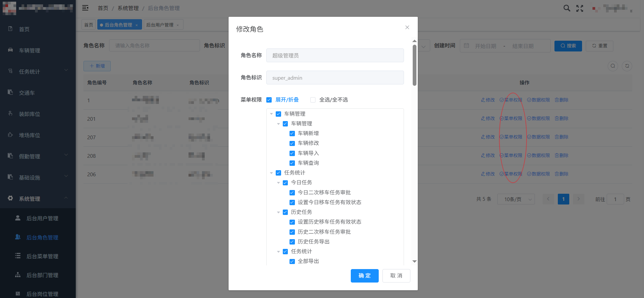644x298 pixels.
Task: Collapse the 历史任务 tree node arrow
Action: tap(278, 212)
